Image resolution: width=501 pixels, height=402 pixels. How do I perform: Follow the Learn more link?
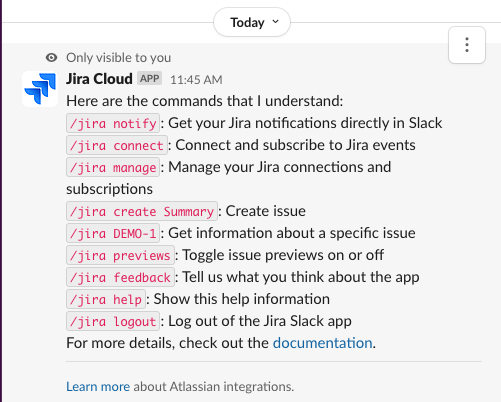pyautogui.click(x=98, y=387)
